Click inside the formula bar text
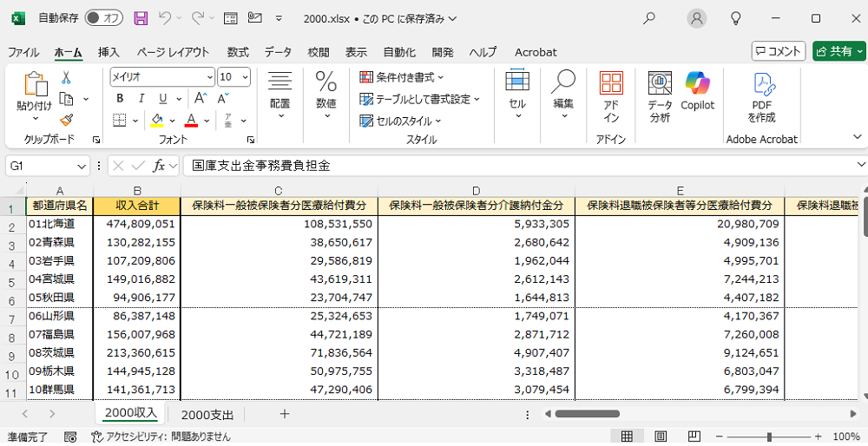 point(261,166)
